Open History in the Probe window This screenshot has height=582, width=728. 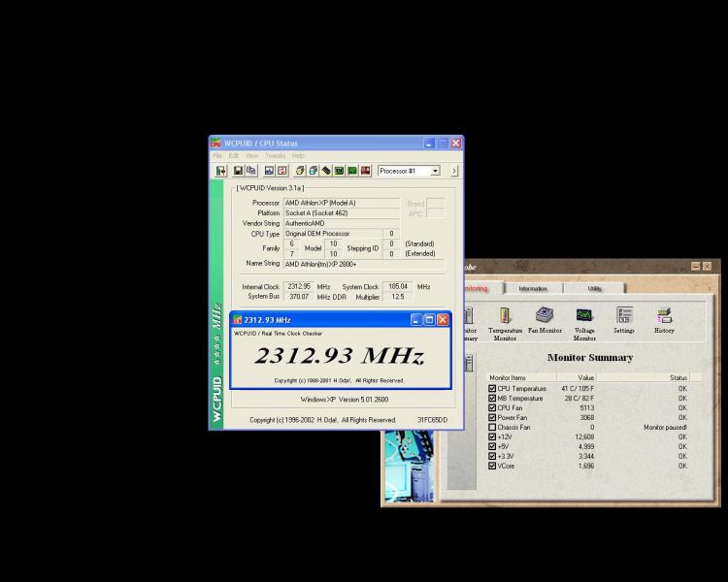(664, 320)
